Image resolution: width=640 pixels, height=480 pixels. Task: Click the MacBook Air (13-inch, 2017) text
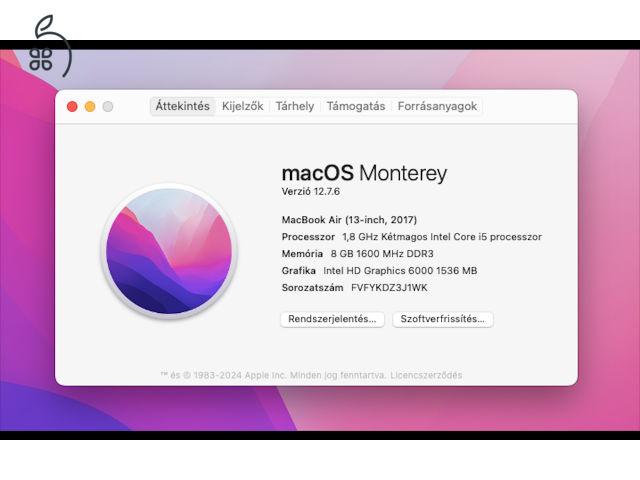click(x=349, y=220)
